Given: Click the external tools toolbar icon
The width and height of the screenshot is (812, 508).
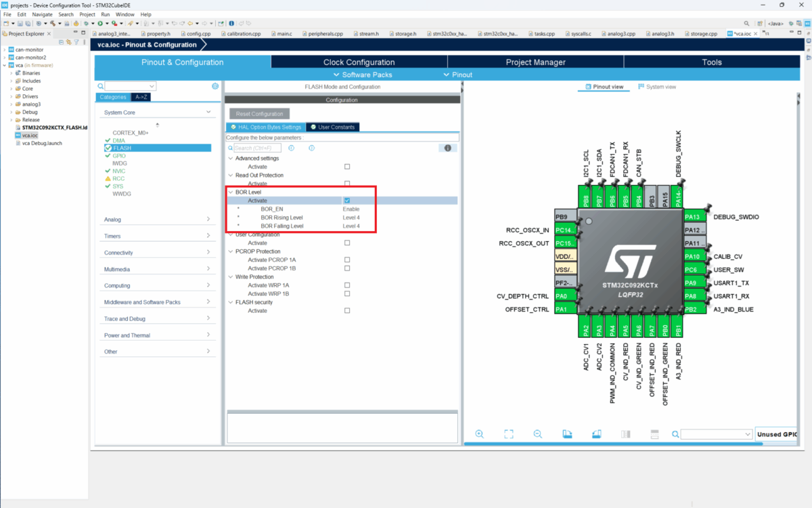Looking at the screenshot, I should point(114,23).
